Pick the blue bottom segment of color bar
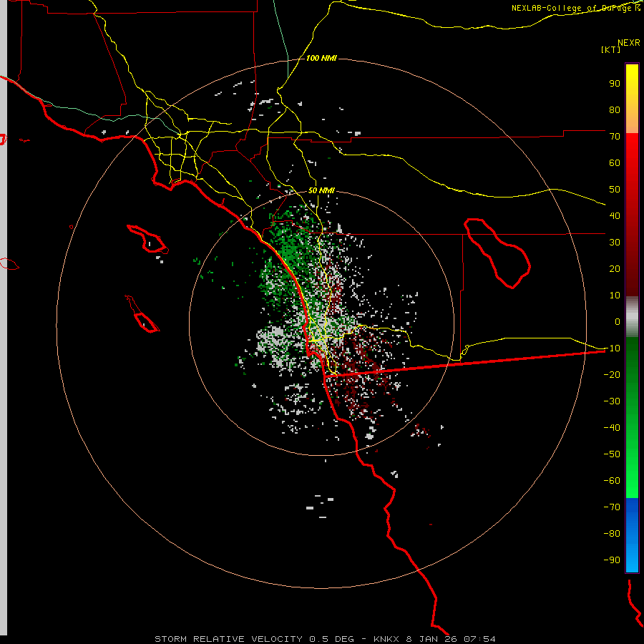 632,535
